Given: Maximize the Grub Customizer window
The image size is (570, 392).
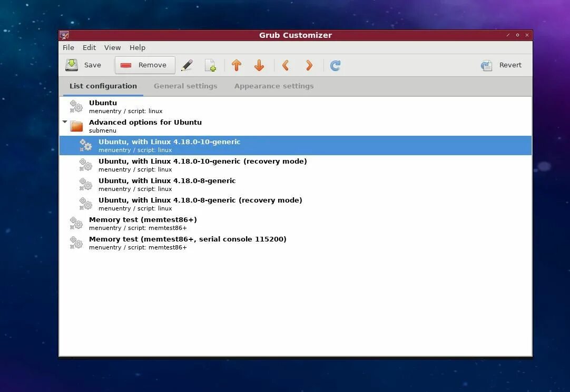Looking at the screenshot, I should coord(517,35).
